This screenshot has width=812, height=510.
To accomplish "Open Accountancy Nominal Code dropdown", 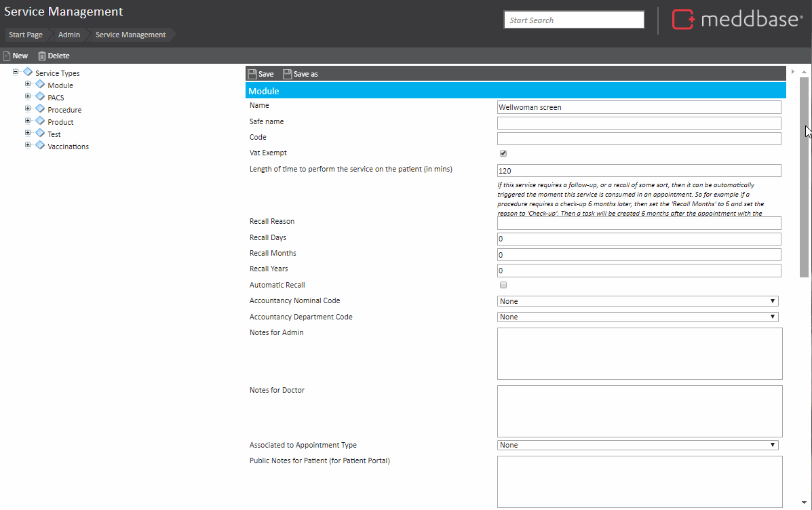I will tap(638, 301).
